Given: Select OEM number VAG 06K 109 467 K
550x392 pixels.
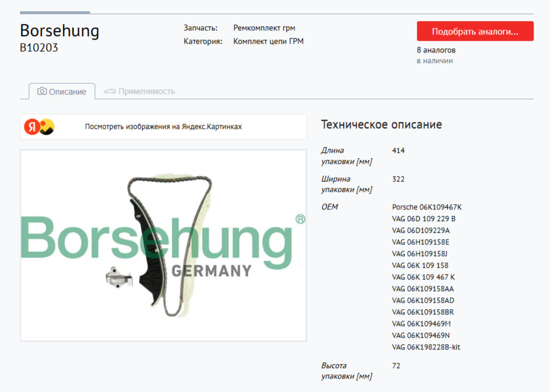Looking at the screenshot, I should [423, 277].
